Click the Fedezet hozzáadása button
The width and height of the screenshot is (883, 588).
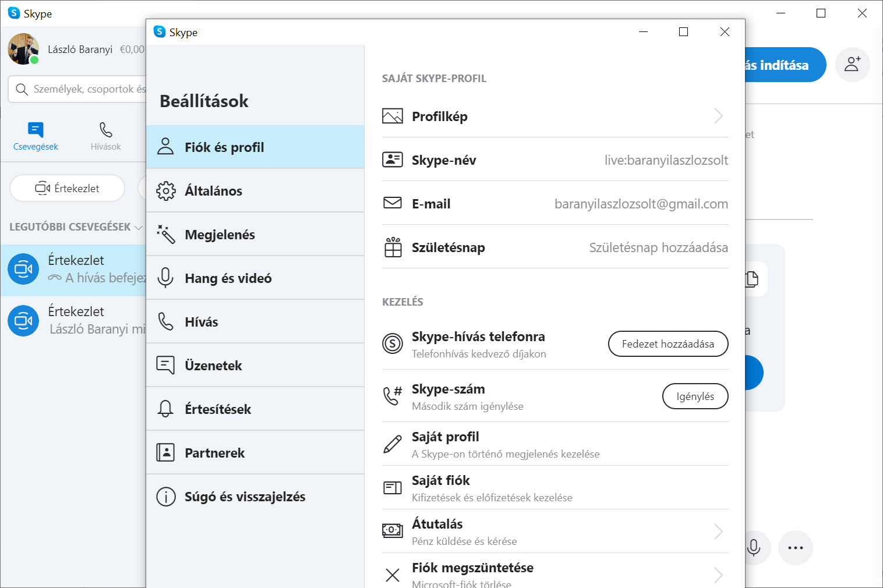[668, 343]
